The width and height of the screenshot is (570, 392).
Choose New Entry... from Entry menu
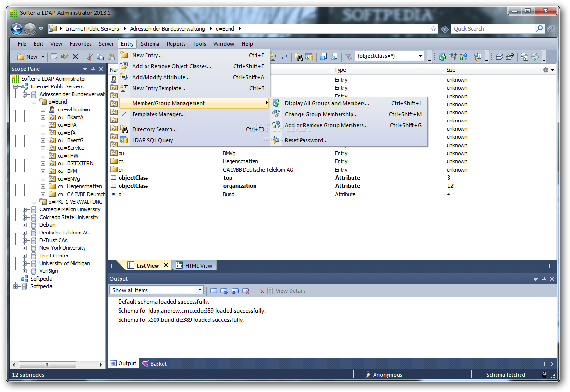[194, 55]
